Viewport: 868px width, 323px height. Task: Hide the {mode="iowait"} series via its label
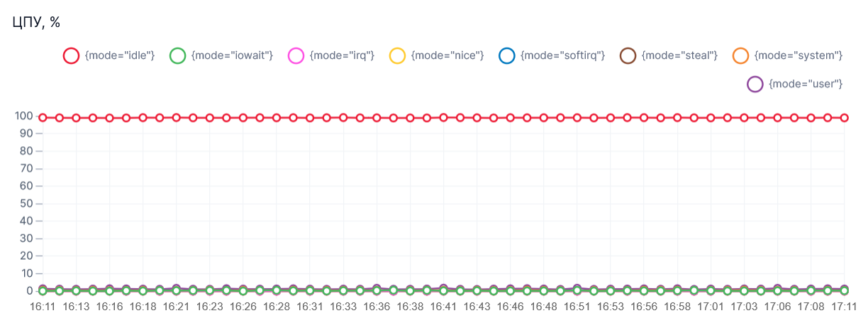(x=232, y=55)
